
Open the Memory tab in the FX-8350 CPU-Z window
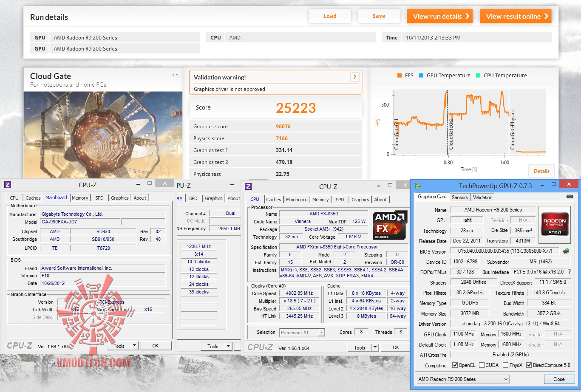[x=320, y=200]
